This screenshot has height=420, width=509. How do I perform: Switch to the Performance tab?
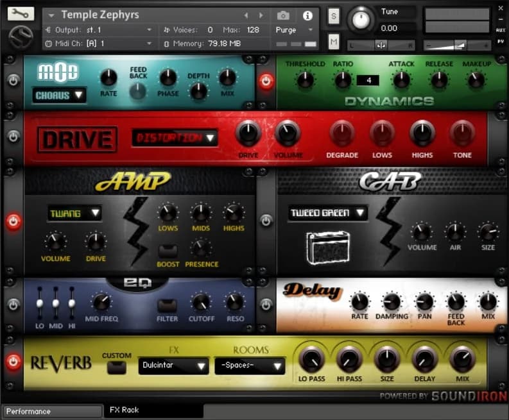(x=51, y=411)
